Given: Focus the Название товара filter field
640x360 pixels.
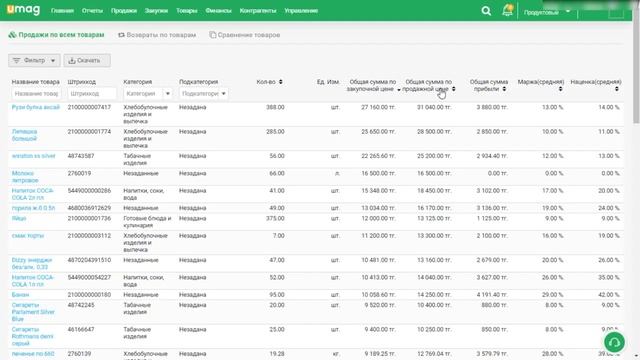Looking at the screenshot, I should (36, 93).
